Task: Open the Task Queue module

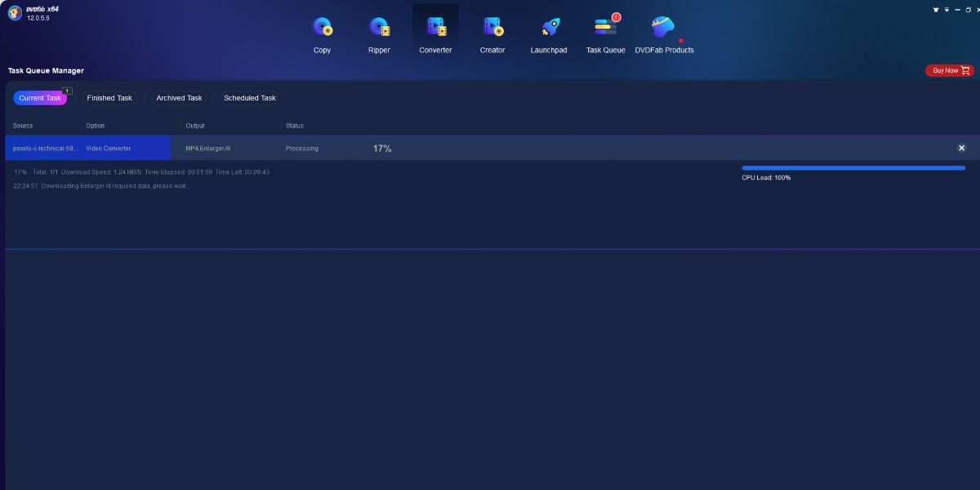Action: [606, 34]
